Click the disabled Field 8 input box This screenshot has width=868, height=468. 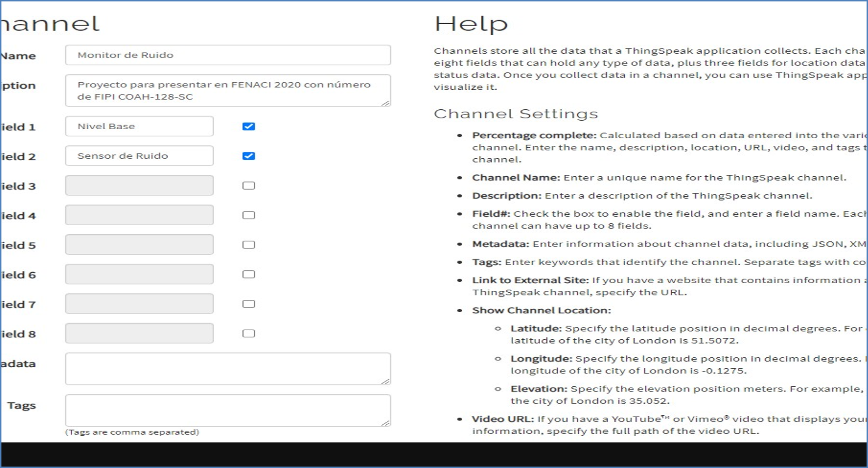139,333
